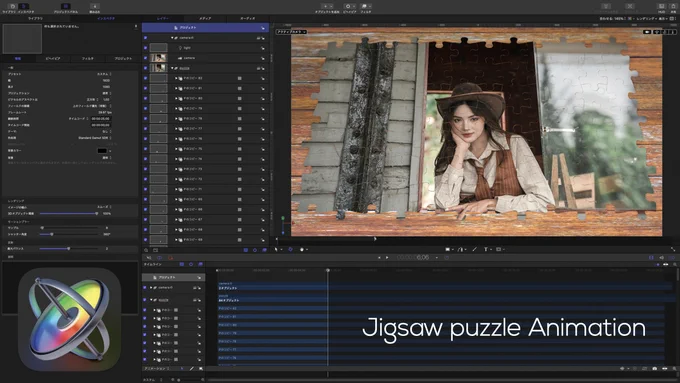680x383 pixels.
Task: Click the lock icon on the camera layer
Action: [x=262, y=58]
